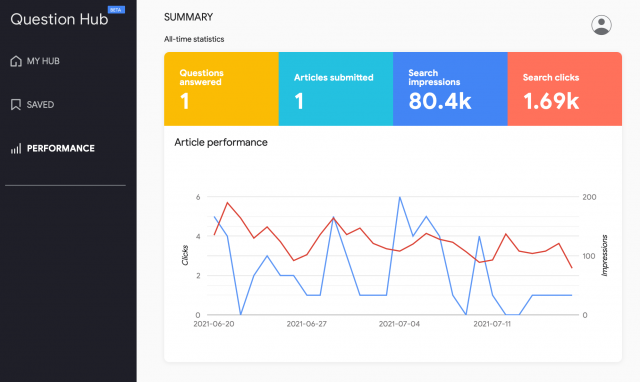Click the 2021-06-20 date label
Screen dimensions: 640x382
coord(214,324)
